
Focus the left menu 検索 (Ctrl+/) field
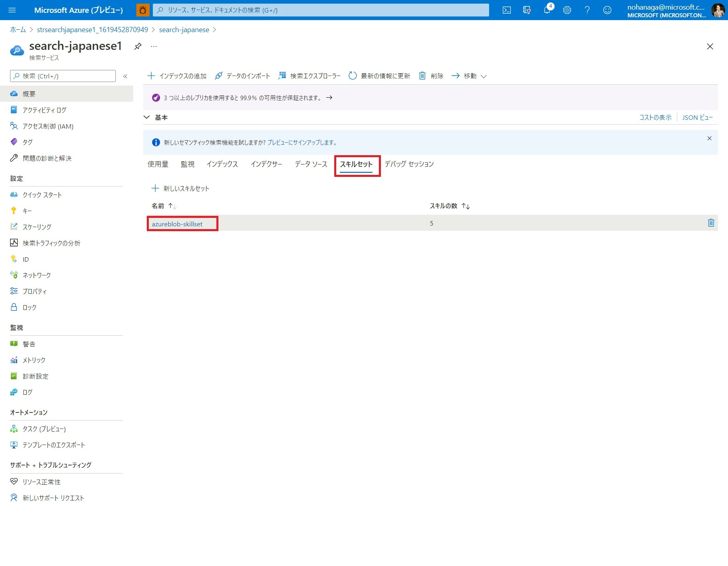[x=63, y=76]
